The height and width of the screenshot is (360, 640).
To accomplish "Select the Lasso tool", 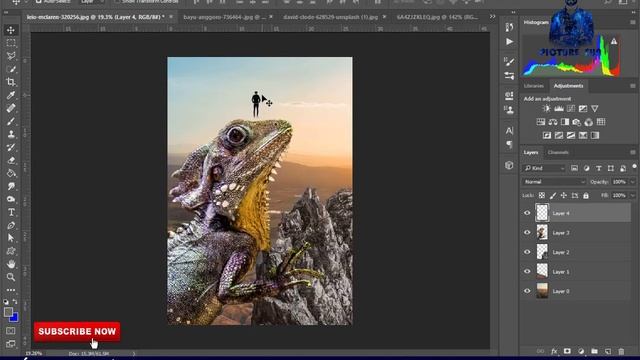I will (11, 56).
